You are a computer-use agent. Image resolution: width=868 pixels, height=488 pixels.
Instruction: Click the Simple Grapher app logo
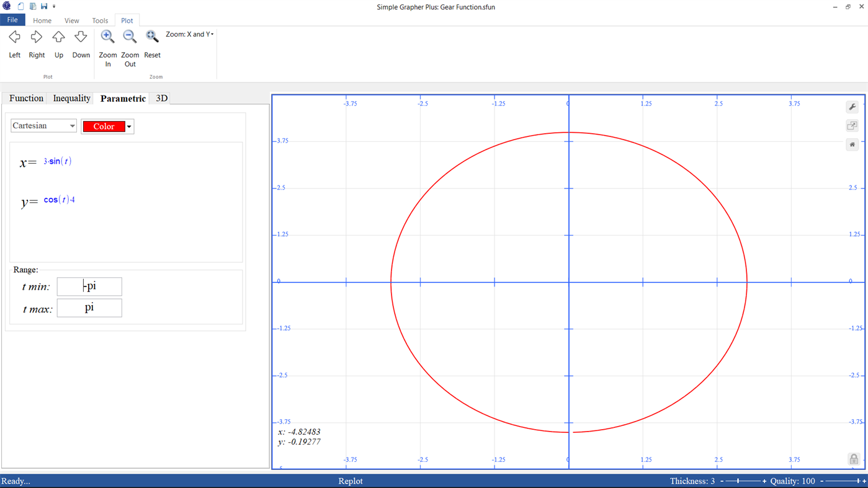tap(7, 6)
